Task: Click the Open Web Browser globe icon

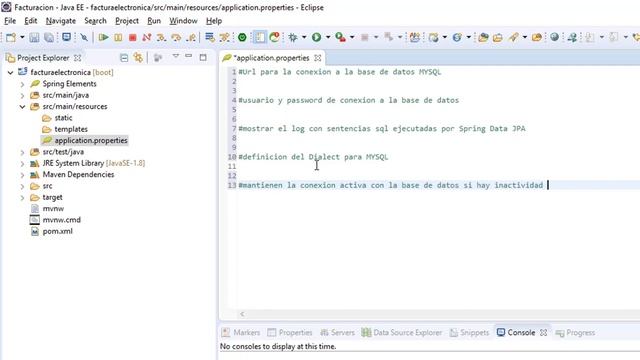Action: coord(554,38)
